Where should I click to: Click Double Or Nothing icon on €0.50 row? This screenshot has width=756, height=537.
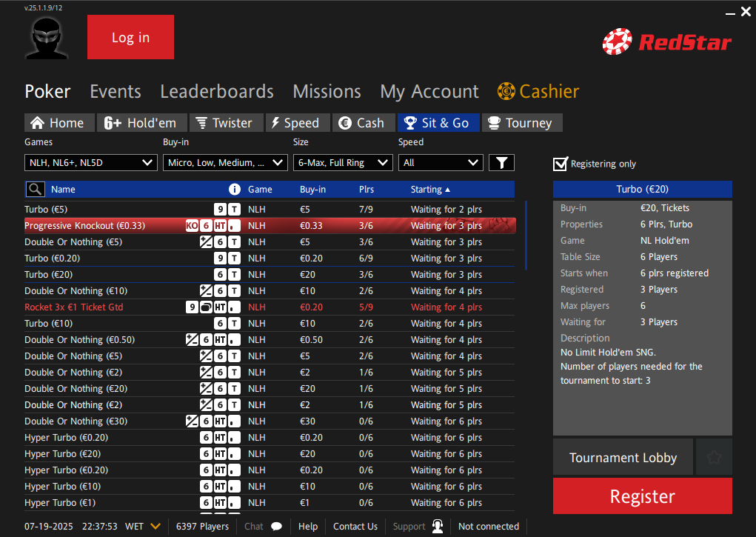click(192, 340)
